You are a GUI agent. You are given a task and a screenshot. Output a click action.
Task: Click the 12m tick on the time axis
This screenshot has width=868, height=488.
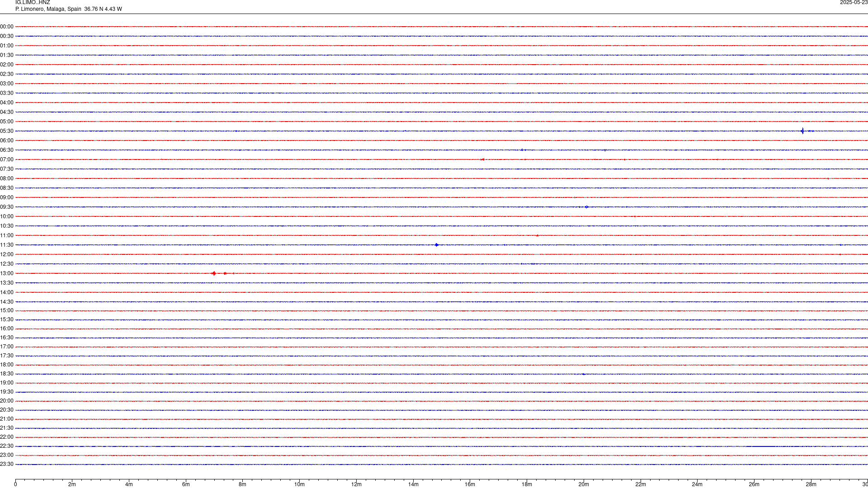[x=356, y=484]
